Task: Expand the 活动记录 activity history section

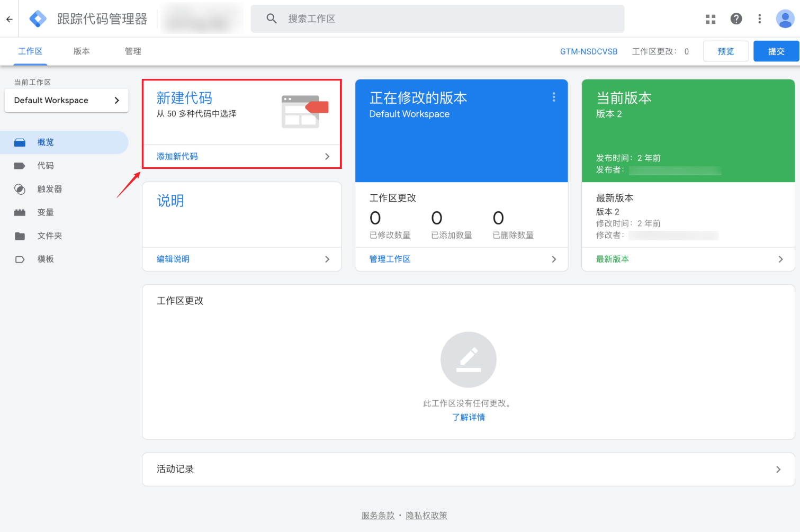Action: [x=778, y=469]
